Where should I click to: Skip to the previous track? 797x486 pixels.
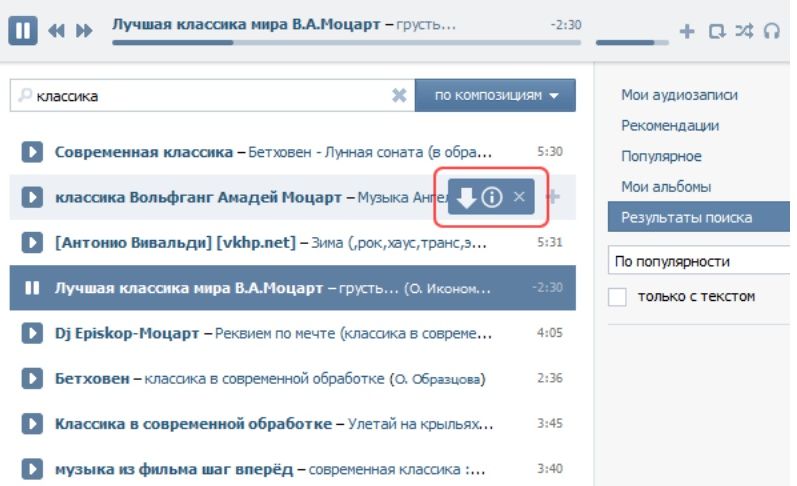point(56,31)
